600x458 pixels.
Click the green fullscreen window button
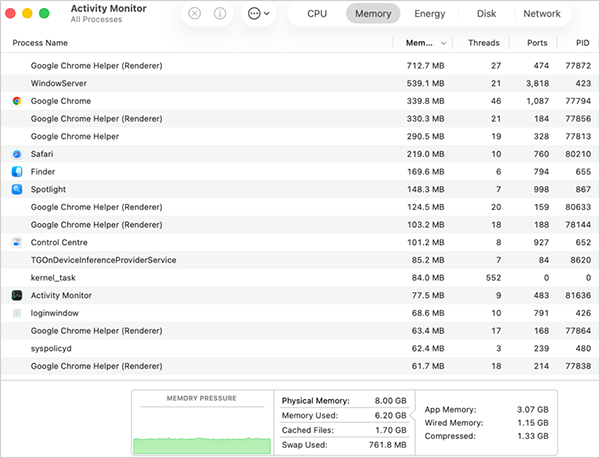pos(44,13)
